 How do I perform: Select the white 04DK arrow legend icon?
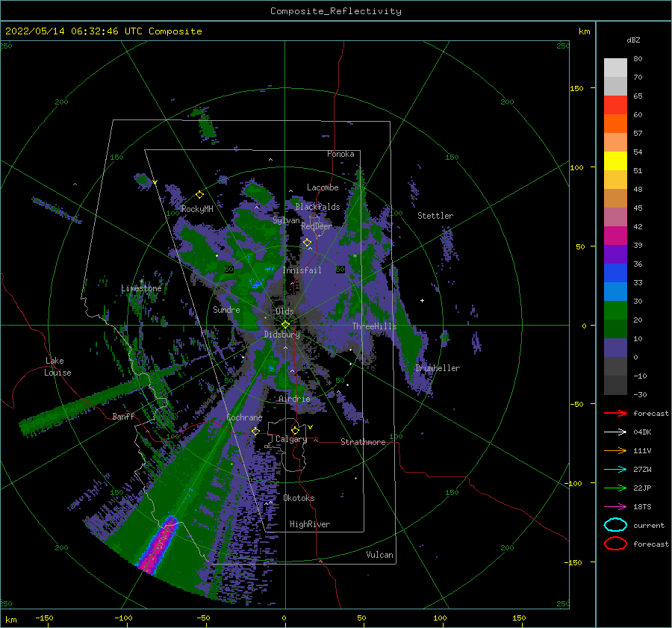[615, 432]
